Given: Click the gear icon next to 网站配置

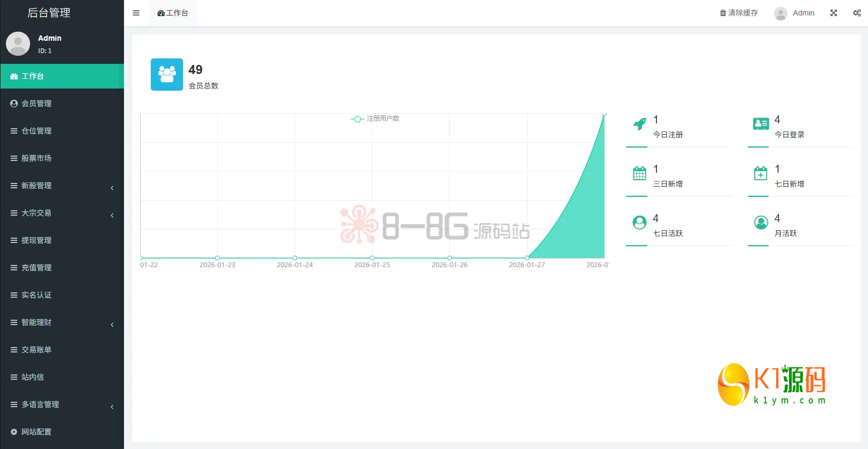Looking at the screenshot, I should click(x=14, y=432).
